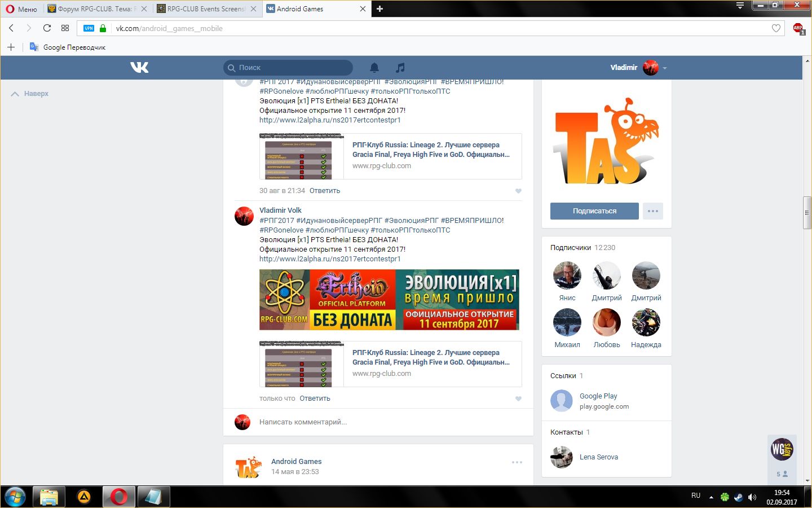Open the Adblock Plus extension icon
Viewport: 812px width, 508px height.
[798, 28]
